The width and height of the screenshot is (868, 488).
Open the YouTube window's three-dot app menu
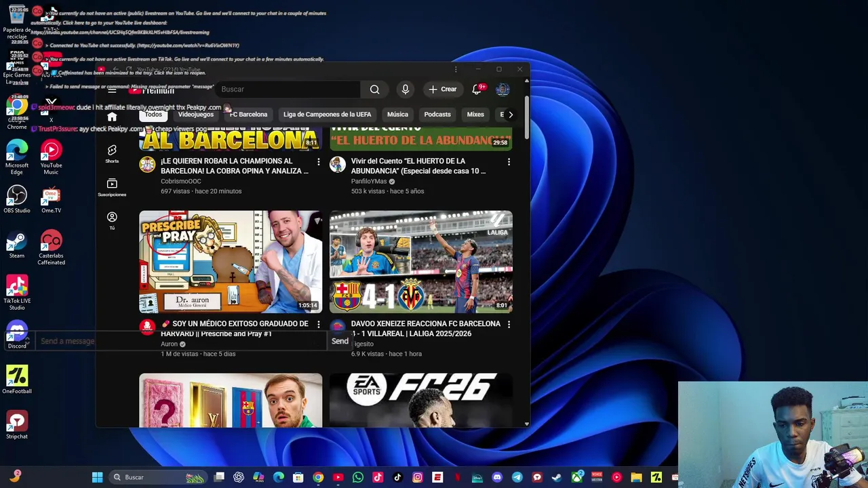(456, 69)
